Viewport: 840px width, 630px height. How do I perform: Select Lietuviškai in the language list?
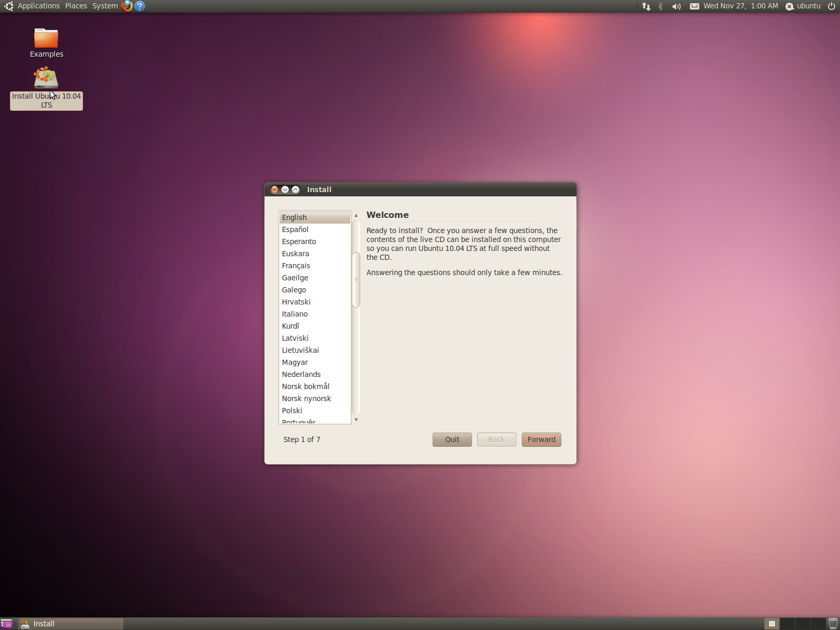(x=314, y=350)
